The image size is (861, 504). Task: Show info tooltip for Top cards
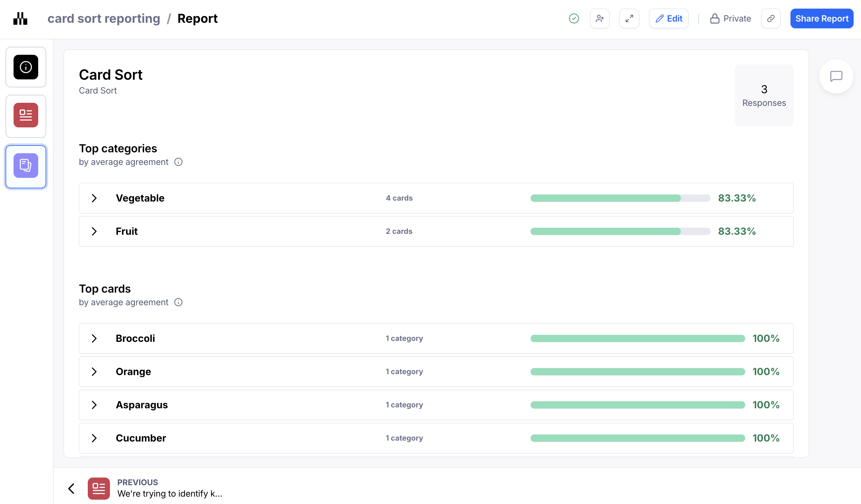point(178,302)
